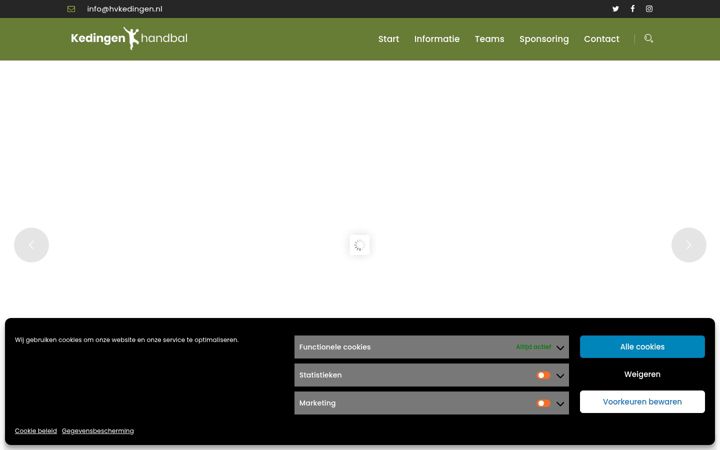The height and width of the screenshot is (450, 720).
Task: Open the Sponsoring menu item
Action: (x=544, y=39)
